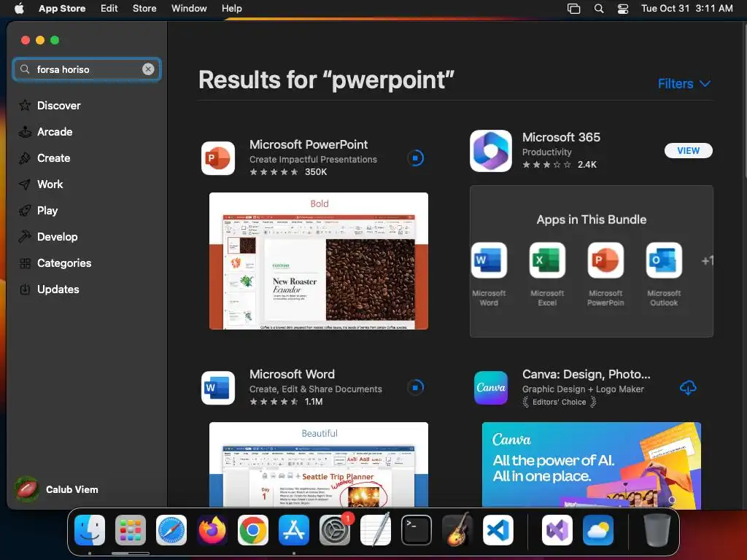This screenshot has width=747, height=560.
Task: Expand the Filters dropdown
Action: click(x=684, y=84)
